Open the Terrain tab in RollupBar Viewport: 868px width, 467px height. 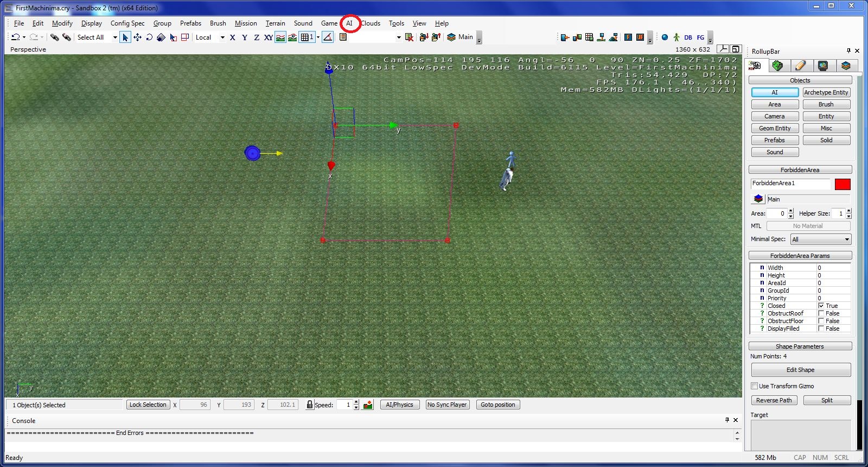778,66
